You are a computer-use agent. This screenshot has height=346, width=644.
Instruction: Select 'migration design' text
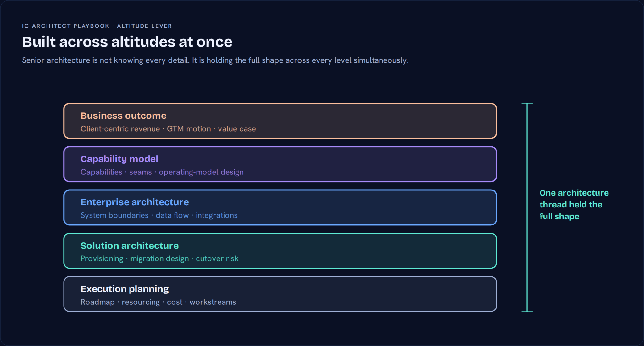[x=159, y=259]
